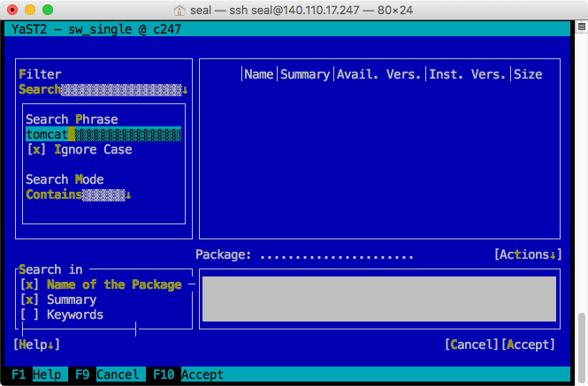Select the Summary column header
The height and width of the screenshot is (386, 588).
click(305, 74)
